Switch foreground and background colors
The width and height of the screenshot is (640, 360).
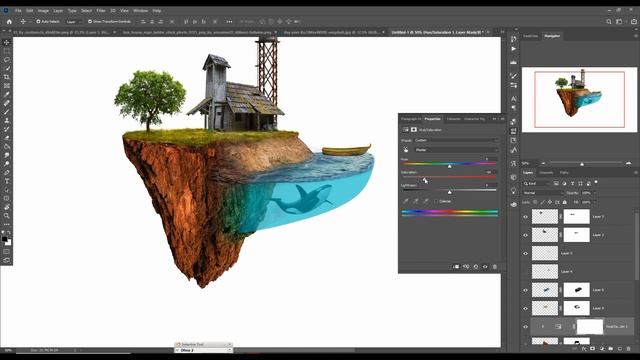pos(9,232)
